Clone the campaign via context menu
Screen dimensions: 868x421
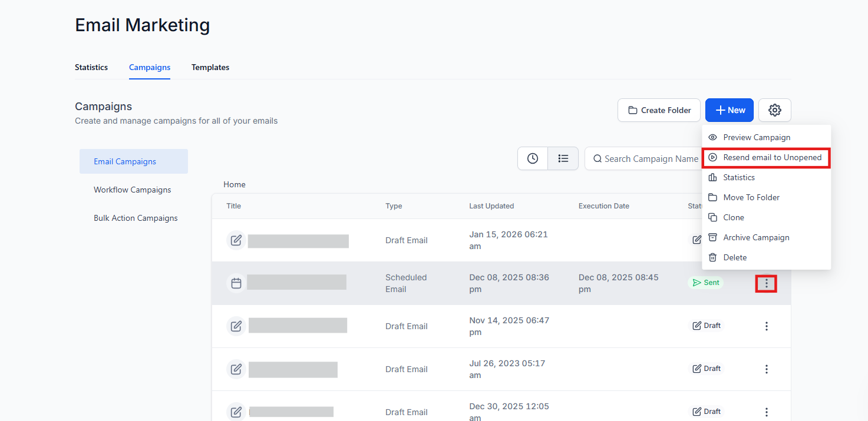pyautogui.click(x=734, y=217)
